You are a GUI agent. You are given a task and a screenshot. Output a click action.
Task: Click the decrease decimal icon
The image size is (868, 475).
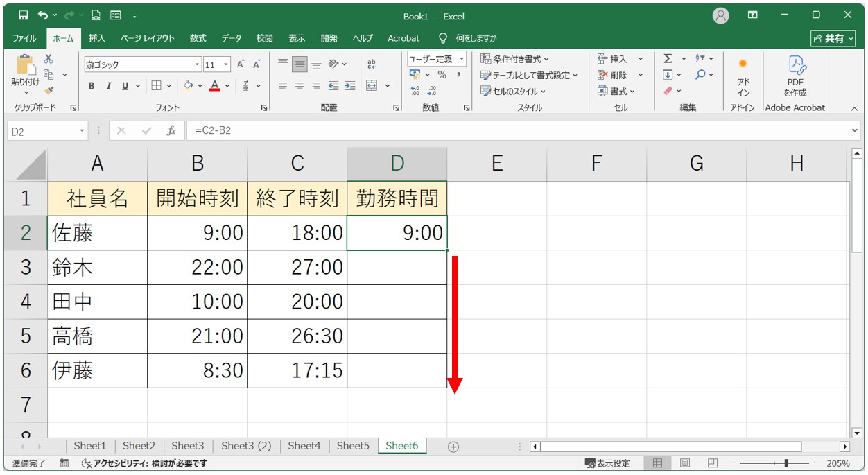click(431, 90)
